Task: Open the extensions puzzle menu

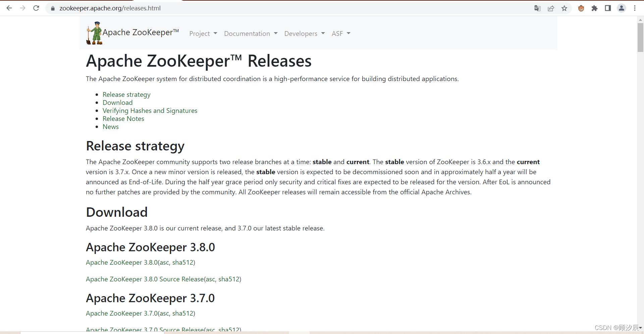Action: tap(594, 8)
